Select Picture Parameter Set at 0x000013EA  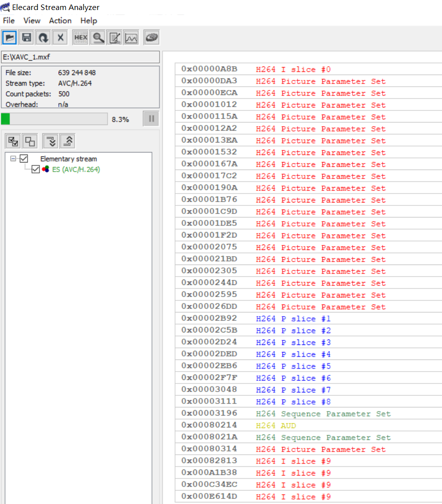point(308,140)
